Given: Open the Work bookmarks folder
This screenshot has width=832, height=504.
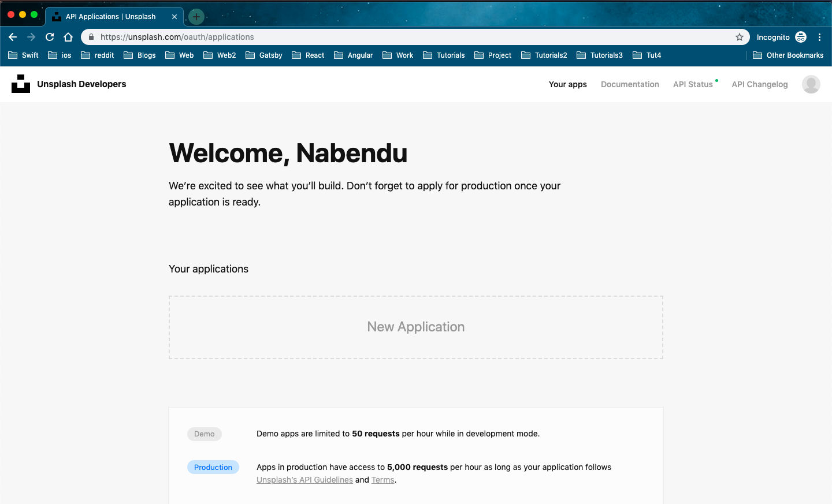Looking at the screenshot, I should 398,55.
